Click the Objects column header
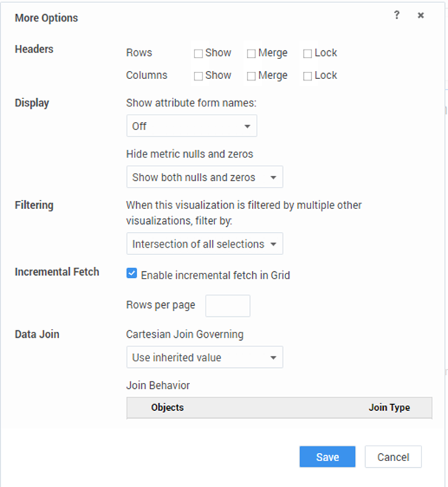This screenshot has width=448, height=487. coord(168,407)
